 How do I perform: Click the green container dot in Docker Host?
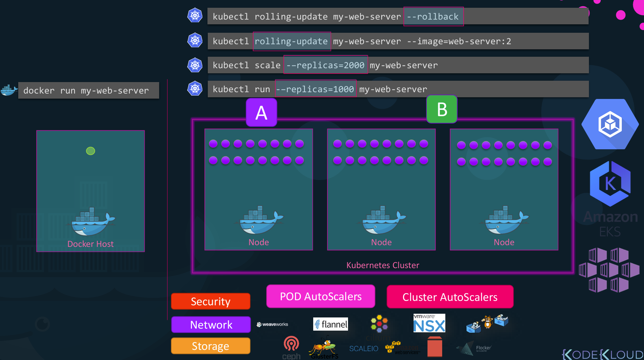pyautogui.click(x=91, y=151)
